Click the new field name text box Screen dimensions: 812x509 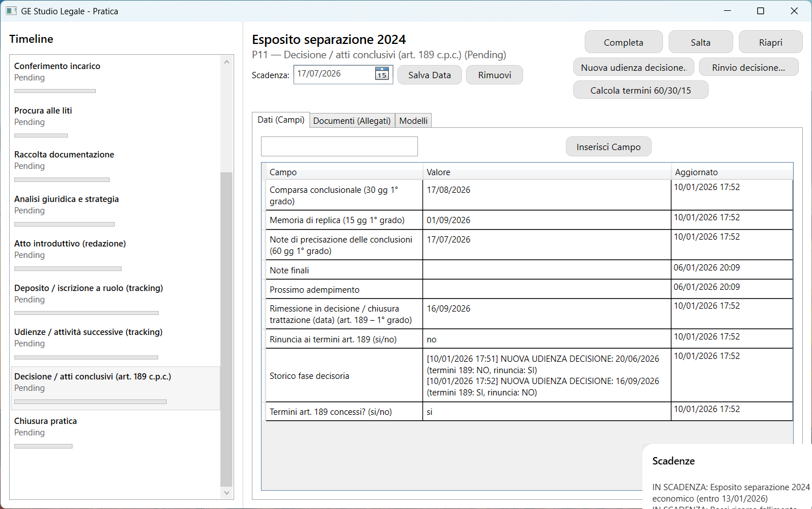(339, 146)
